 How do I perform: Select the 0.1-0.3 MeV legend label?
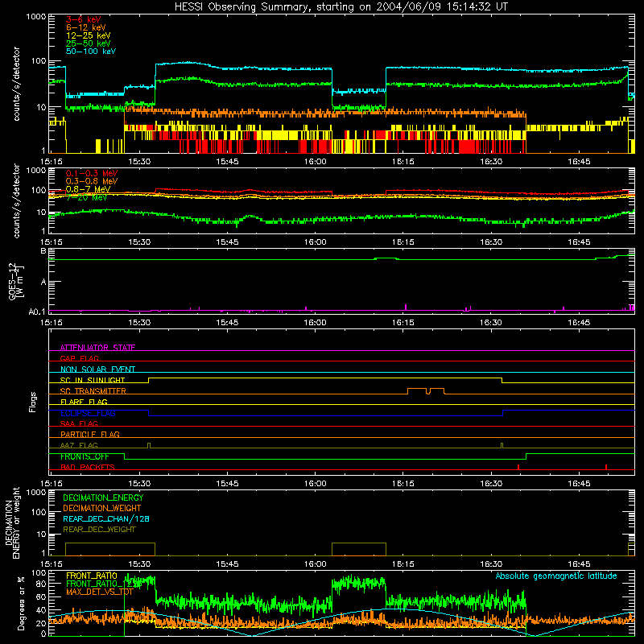92,173
